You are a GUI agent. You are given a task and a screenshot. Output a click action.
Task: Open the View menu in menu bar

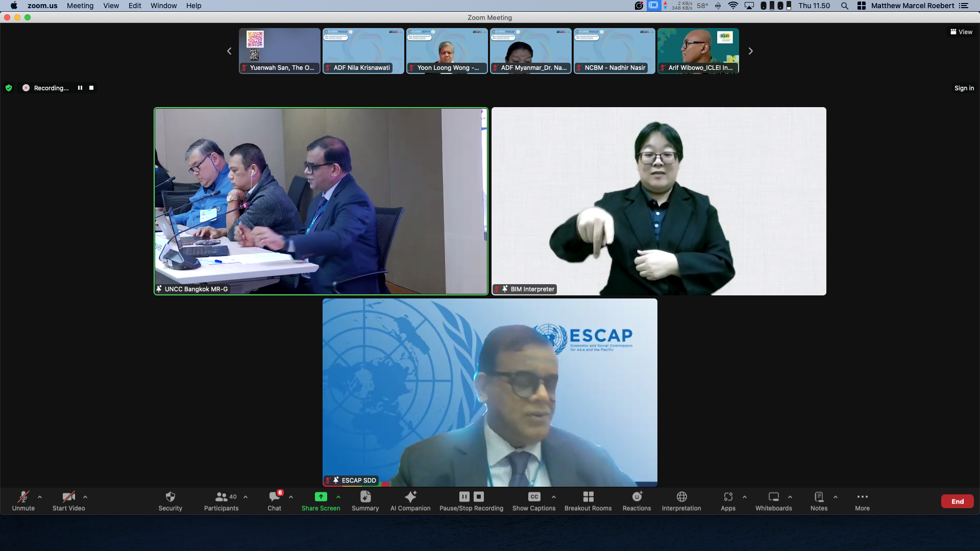pyautogui.click(x=111, y=6)
